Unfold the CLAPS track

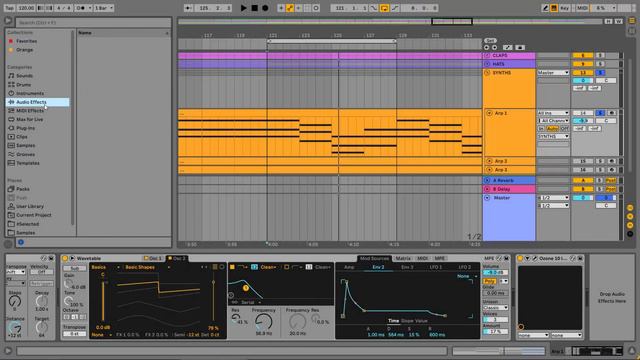[x=487, y=56]
